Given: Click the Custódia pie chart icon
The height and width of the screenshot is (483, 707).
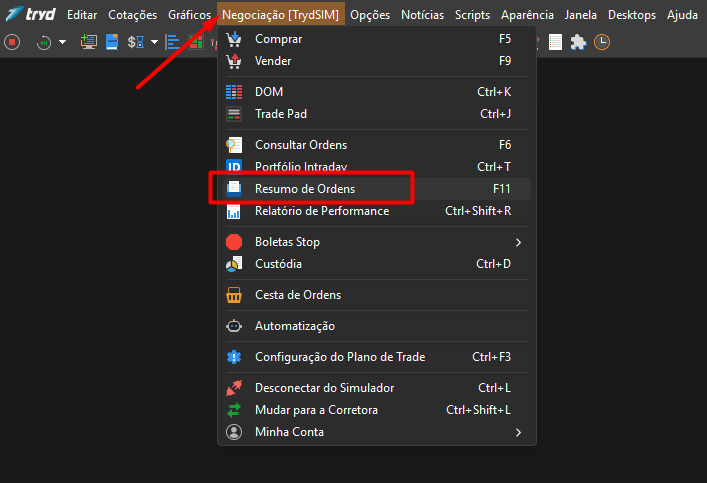Looking at the screenshot, I should 234,264.
